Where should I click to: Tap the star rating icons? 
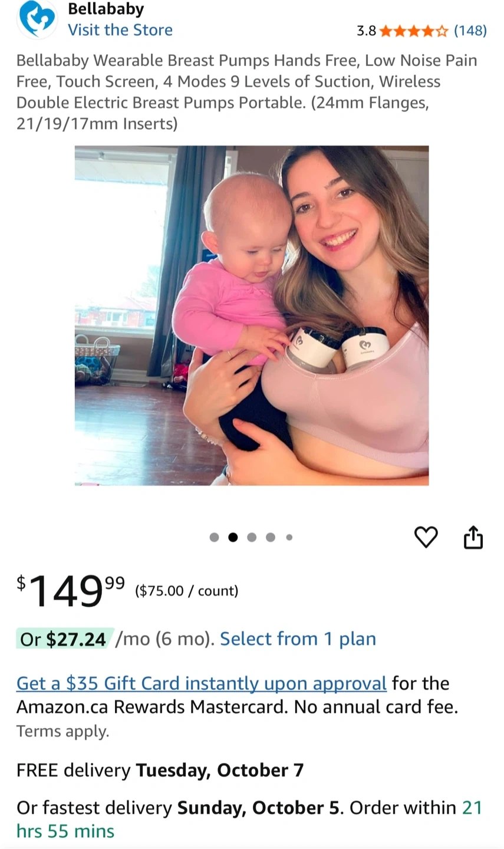click(414, 31)
